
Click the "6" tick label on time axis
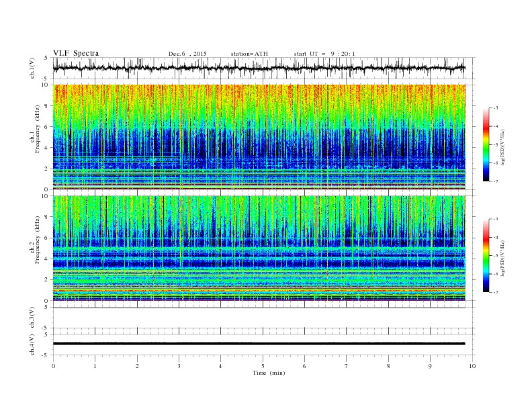tap(304, 366)
